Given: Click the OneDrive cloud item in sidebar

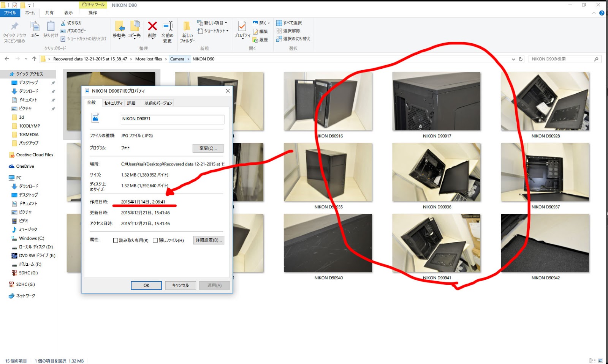Looking at the screenshot, I should [22, 166].
